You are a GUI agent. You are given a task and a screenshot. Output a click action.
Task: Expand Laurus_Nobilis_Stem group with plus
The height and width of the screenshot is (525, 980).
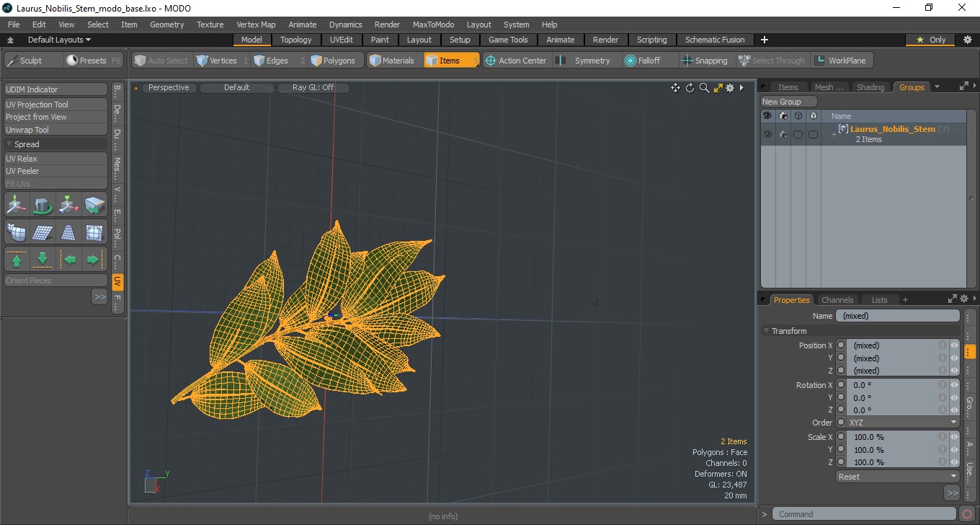tap(834, 135)
